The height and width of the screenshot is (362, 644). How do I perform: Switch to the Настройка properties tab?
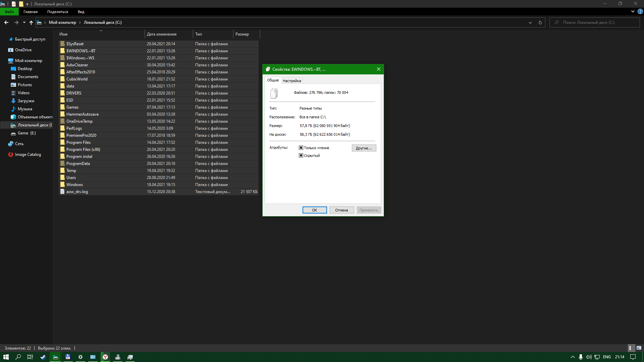click(x=291, y=81)
